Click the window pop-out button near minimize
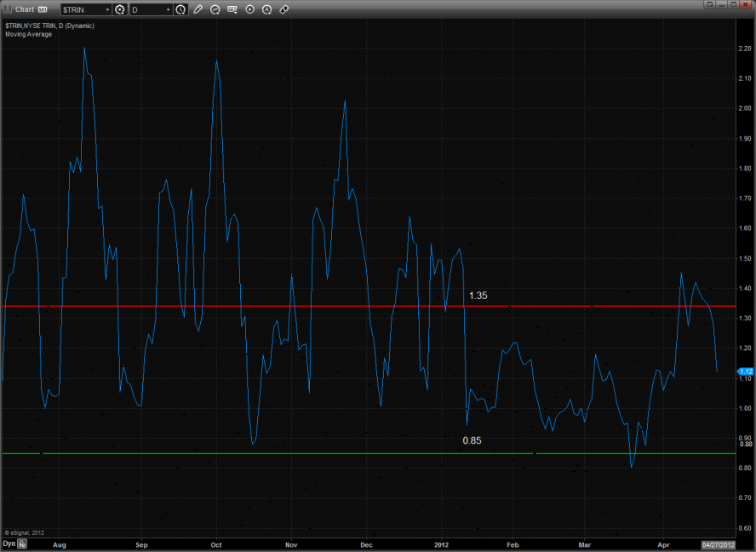 [708, 4]
